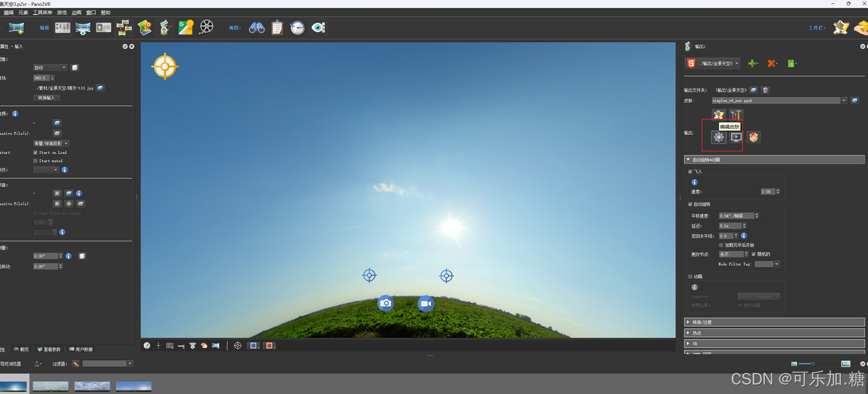The image size is (868, 394).
Task: Open the user data ID card icon
Action: (103, 28)
